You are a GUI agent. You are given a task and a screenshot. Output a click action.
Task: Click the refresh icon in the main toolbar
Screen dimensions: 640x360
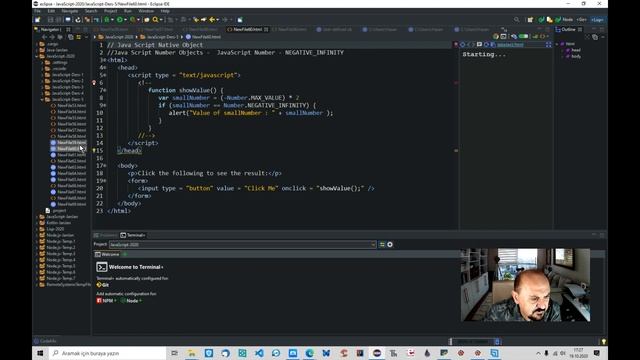78,20
